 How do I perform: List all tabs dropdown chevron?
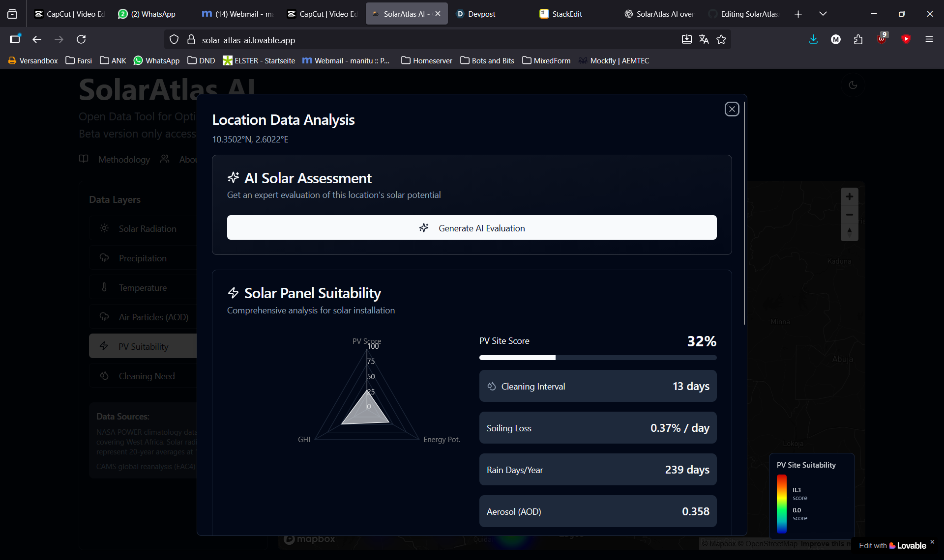(823, 14)
